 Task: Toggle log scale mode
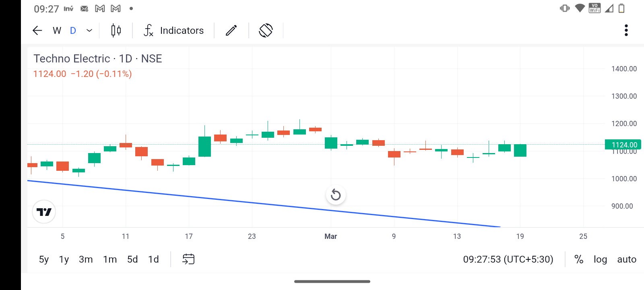[600, 259]
